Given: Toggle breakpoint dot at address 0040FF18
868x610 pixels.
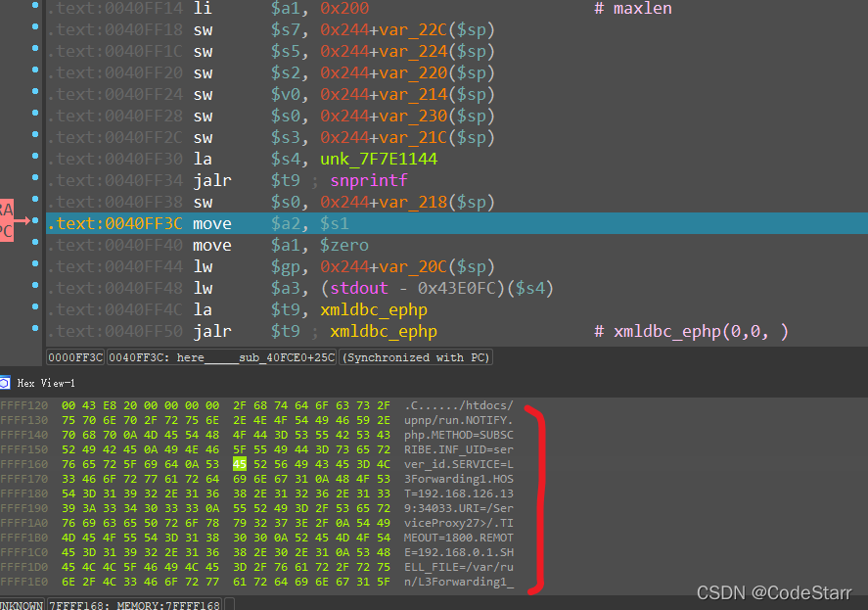Looking at the screenshot, I should click(x=35, y=26).
